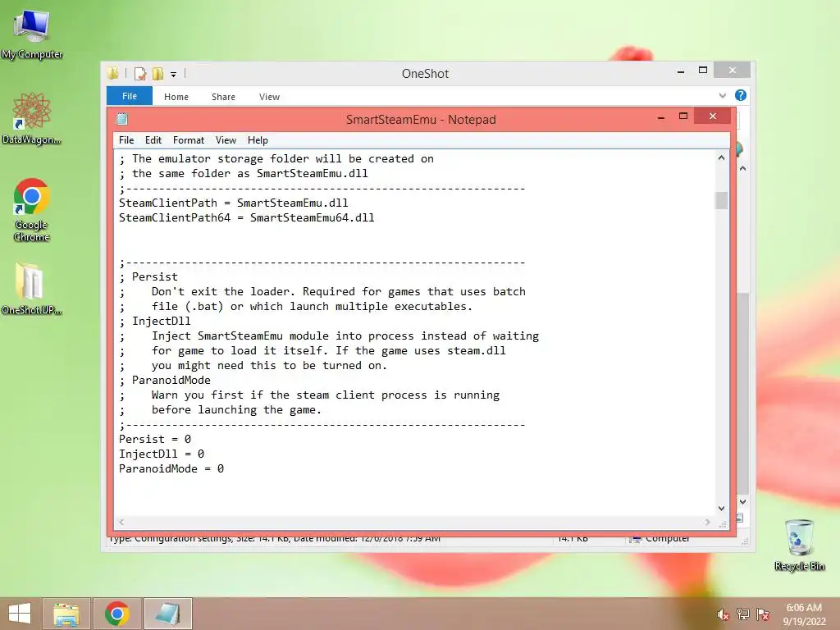
Task: Click the OneShot window scroll down arrow
Action: point(743,502)
